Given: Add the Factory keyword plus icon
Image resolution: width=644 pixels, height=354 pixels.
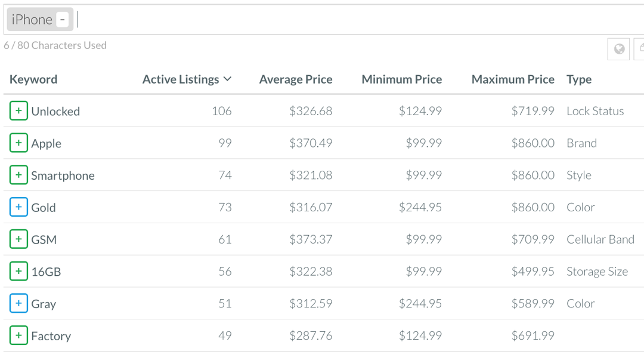Looking at the screenshot, I should [x=18, y=335].
